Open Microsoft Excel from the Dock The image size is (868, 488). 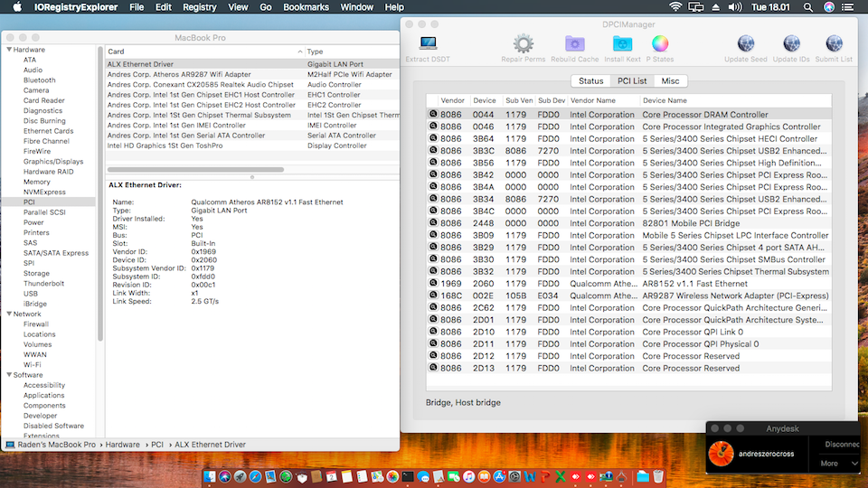tap(561, 476)
